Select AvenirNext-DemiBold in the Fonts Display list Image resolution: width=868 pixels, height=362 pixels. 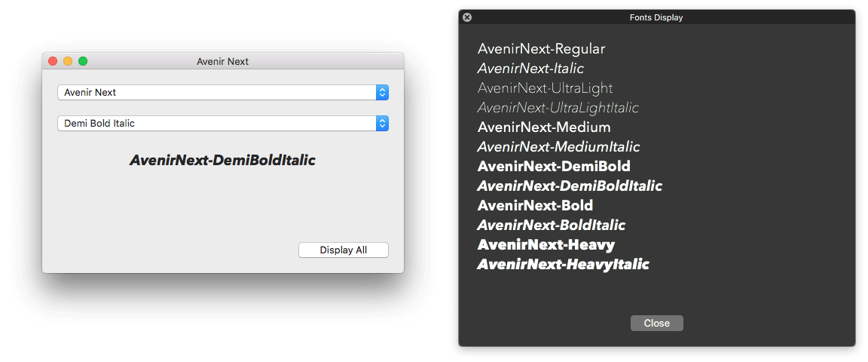(x=554, y=167)
